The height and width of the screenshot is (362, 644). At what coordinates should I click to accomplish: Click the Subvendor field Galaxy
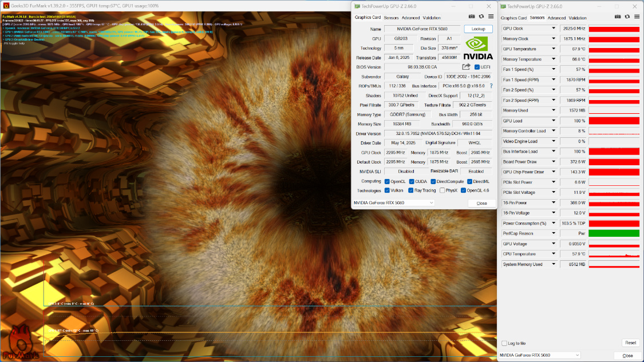coord(402,76)
